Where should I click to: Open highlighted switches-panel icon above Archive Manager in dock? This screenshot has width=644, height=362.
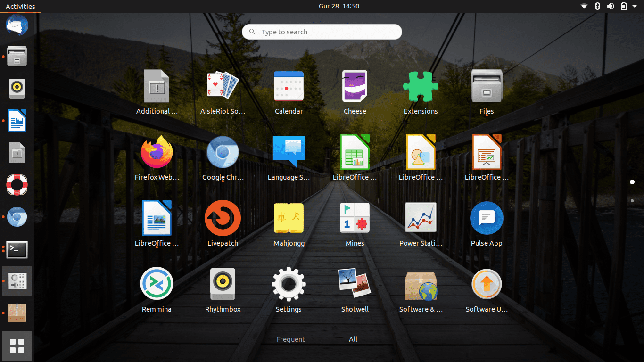point(17,281)
